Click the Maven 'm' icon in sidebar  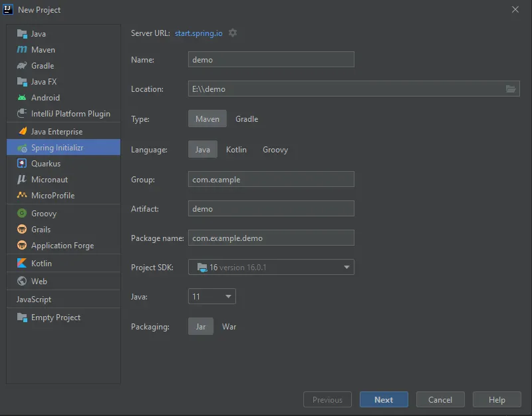(22, 49)
